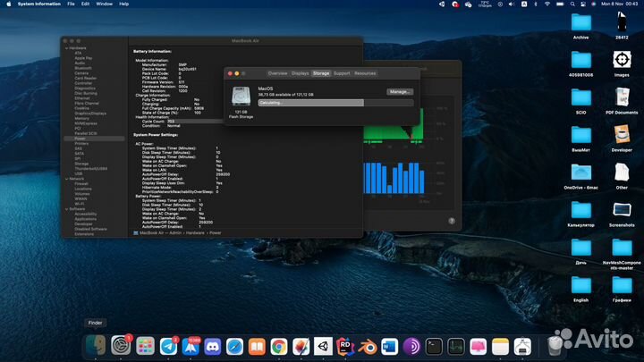Click the Bluetooth menu bar icon

click(x=536, y=4)
